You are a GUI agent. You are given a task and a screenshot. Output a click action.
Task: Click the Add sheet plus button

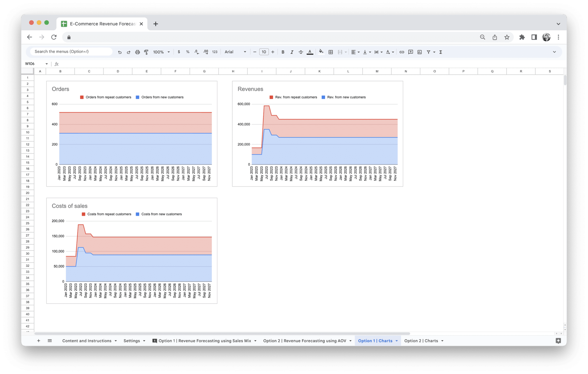click(38, 341)
